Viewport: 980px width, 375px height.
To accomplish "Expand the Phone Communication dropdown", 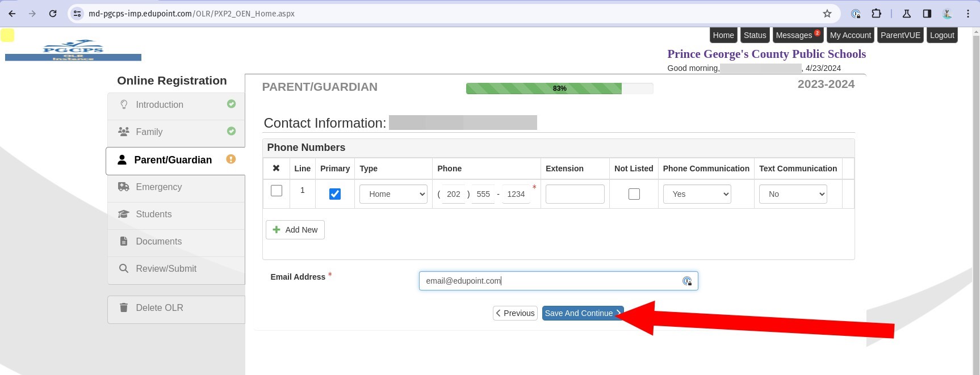I will 697,194.
